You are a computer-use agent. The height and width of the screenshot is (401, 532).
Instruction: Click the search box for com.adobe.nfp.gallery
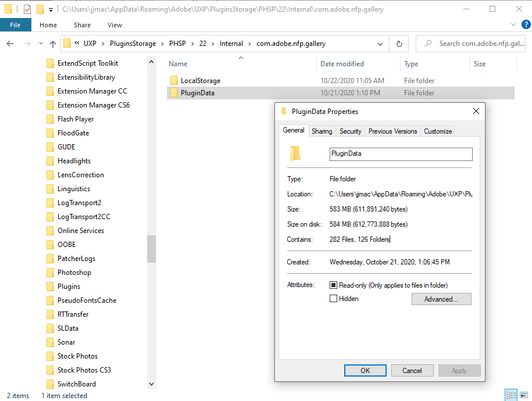[470, 44]
